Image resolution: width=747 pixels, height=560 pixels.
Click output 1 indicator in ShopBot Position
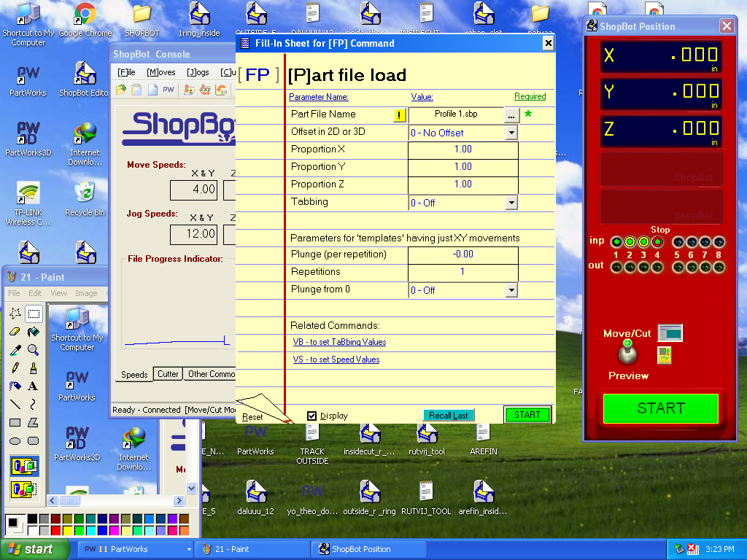point(616,268)
